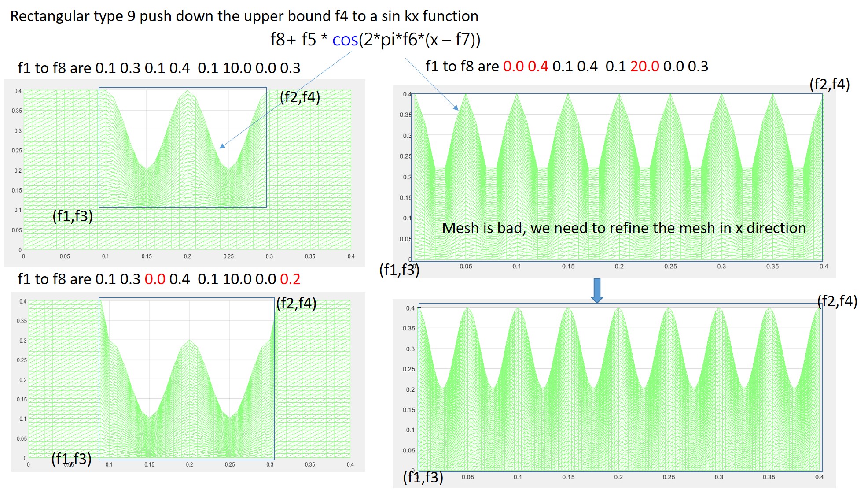Viewport: 868px width, 497px height.
Task: Click '(f1,f3)' label on the refined eight-peak mesh plot
Action: click(423, 477)
